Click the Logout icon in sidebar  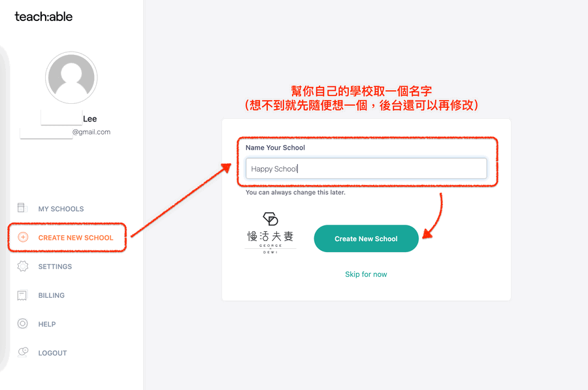[23, 352]
